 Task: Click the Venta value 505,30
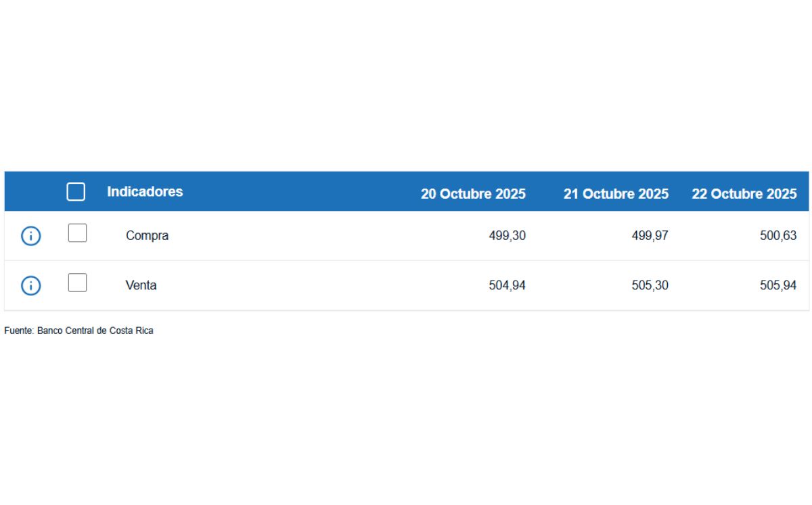click(650, 285)
